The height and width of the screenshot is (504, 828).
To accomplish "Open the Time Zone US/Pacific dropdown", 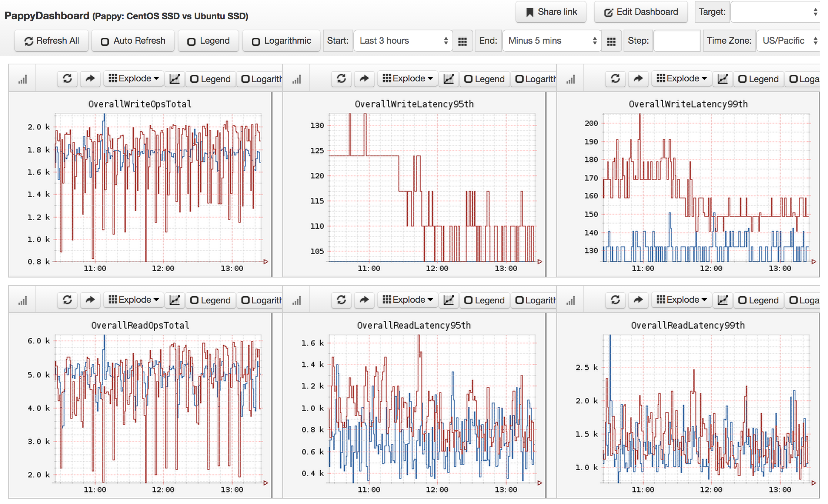I will 789,41.
